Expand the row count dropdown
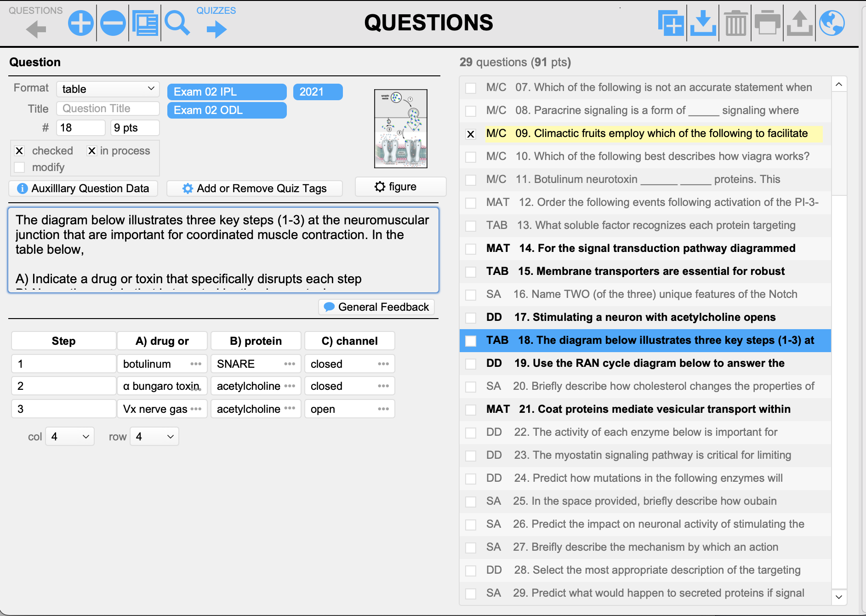 154,436
